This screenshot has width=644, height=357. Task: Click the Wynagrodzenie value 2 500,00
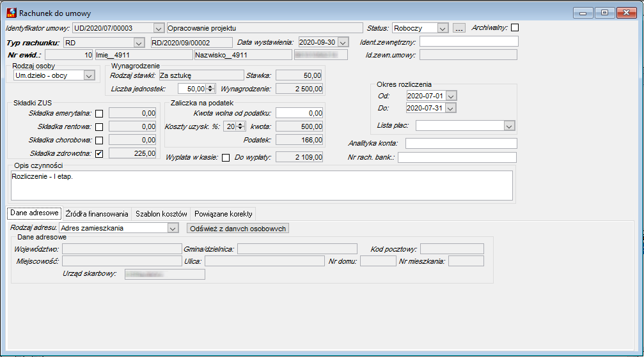(299, 89)
